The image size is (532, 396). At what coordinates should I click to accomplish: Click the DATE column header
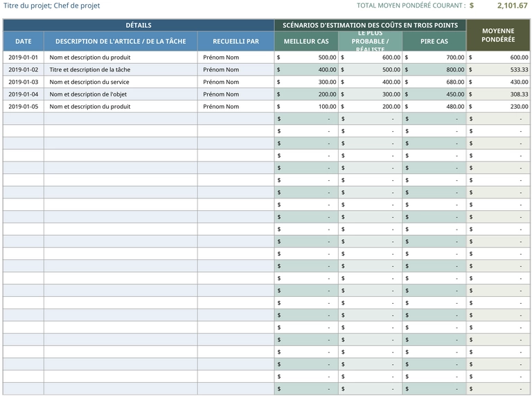(24, 41)
